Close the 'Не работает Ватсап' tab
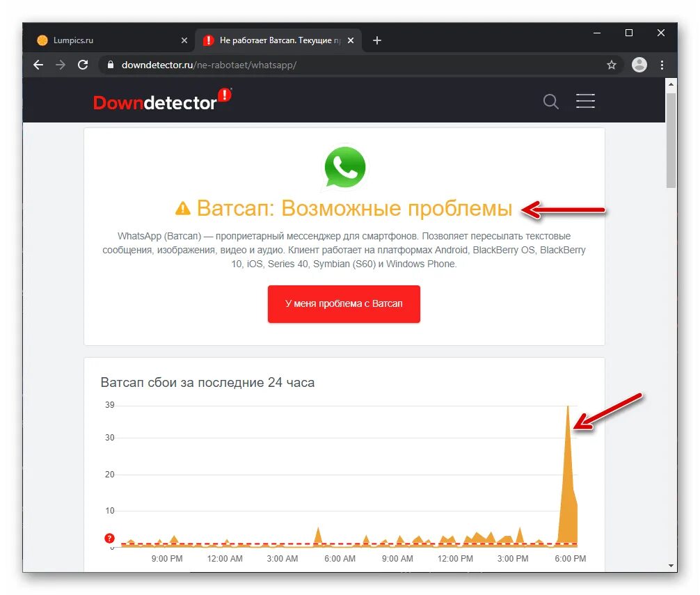700x595 pixels. 351,40
